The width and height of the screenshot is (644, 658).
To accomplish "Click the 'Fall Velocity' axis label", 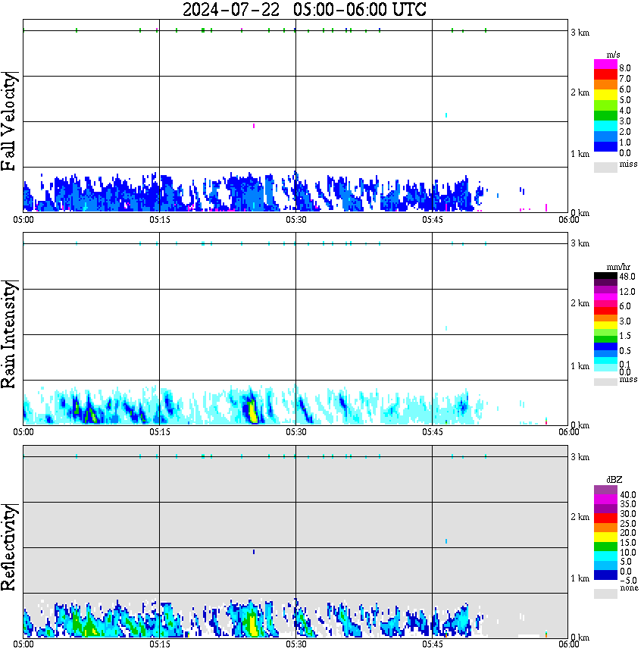I will [8, 121].
